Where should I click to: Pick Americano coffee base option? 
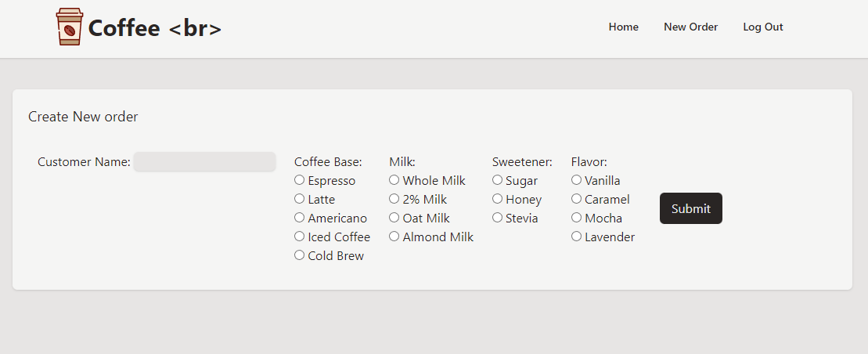pyautogui.click(x=299, y=218)
